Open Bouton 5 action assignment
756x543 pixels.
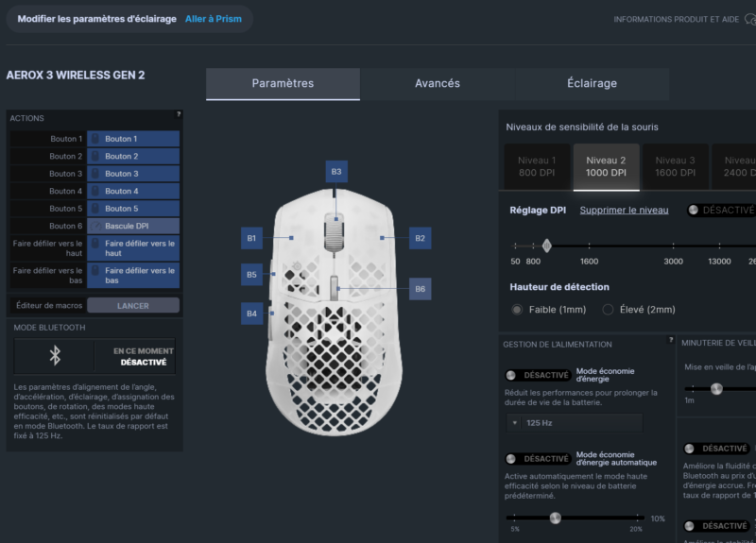pos(133,208)
